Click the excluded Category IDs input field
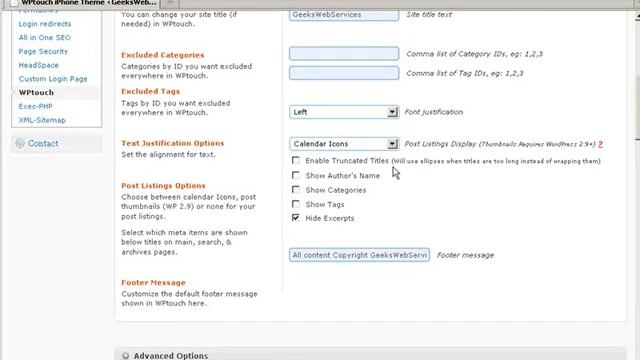 pyautogui.click(x=344, y=53)
